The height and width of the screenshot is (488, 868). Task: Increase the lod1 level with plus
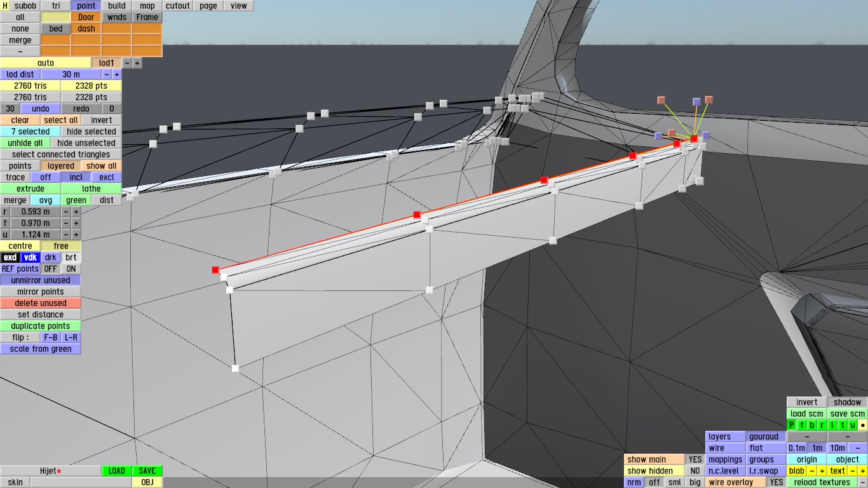click(137, 63)
